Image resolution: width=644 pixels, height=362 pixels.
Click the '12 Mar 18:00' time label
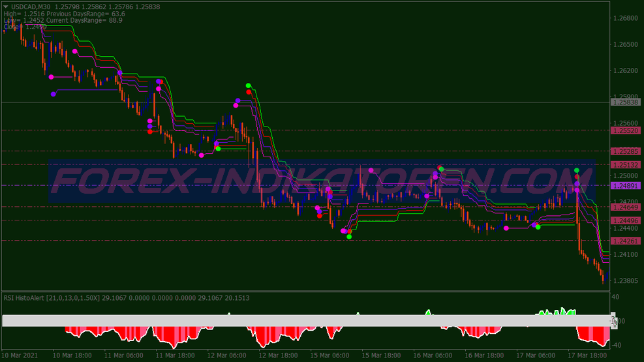(x=278, y=355)
